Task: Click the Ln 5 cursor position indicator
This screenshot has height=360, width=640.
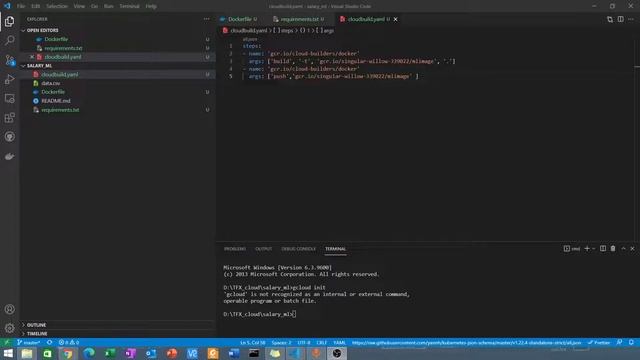Action: coord(253,342)
